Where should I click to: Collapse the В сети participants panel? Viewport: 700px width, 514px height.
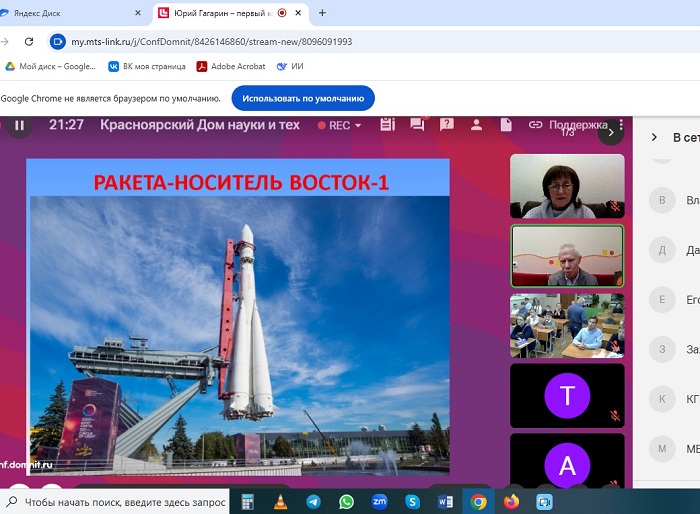654,137
